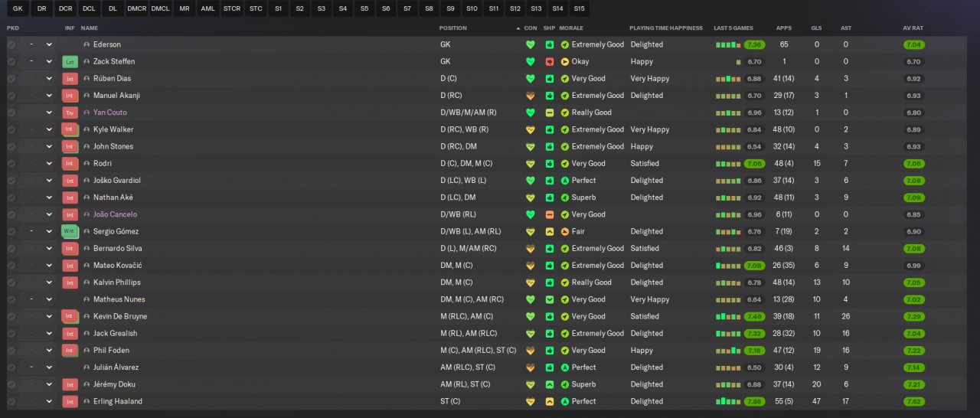980x418 pixels.
Task: Click Rodri's condition heart icon
Action: click(530, 163)
